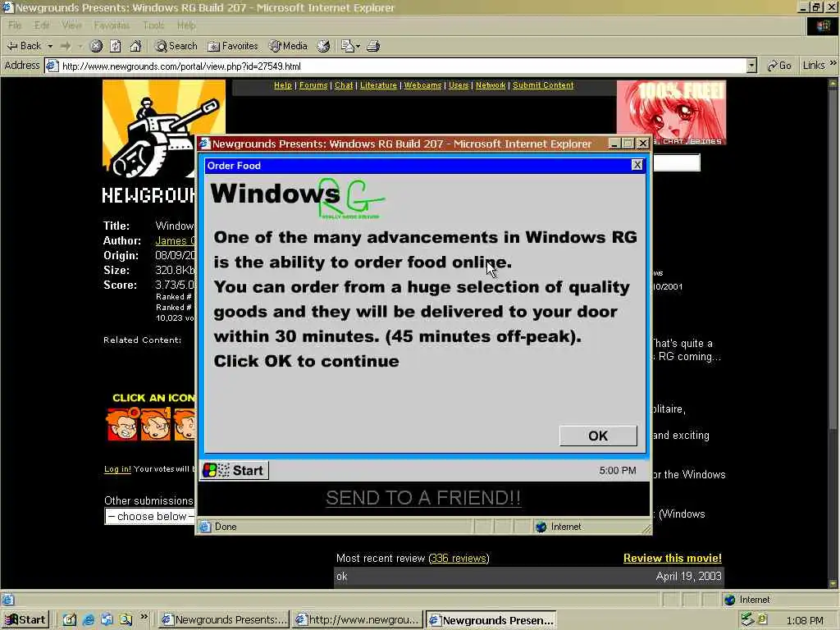Switch to first Newgrounds Presents taskbar button
This screenshot has height=630, width=840.
(x=224, y=620)
